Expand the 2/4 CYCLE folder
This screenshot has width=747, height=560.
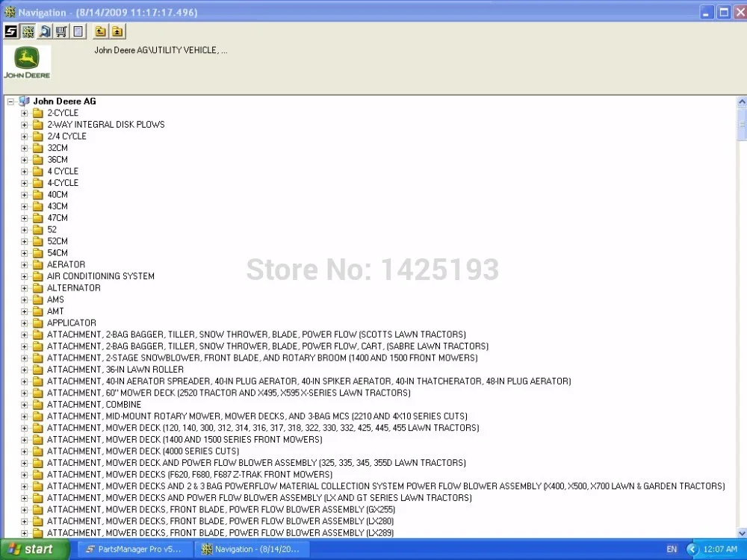[x=25, y=137]
